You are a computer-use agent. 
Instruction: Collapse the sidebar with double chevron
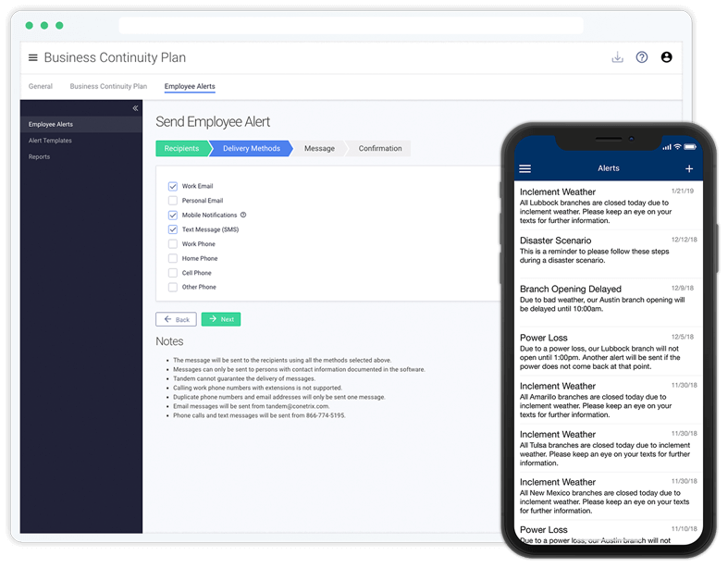point(135,108)
